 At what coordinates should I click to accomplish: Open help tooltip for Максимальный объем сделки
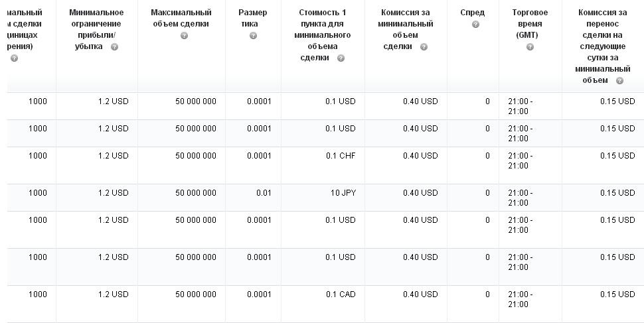click(x=184, y=36)
